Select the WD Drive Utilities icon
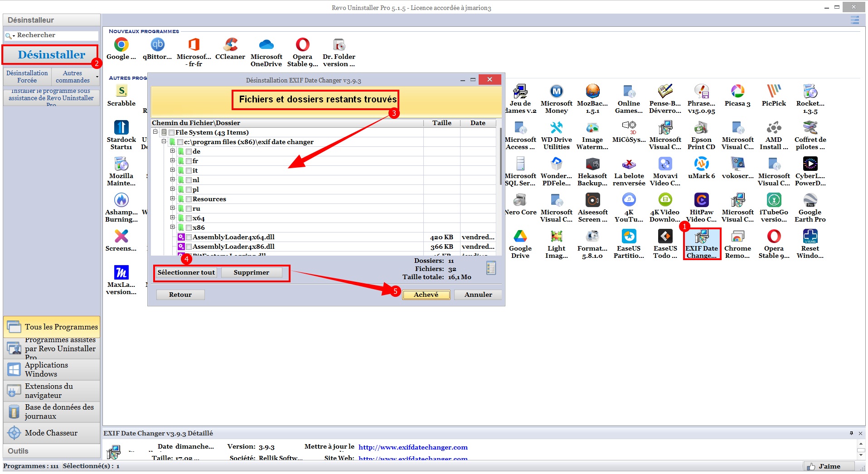This screenshot has height=474, width=868. pyautogui.click(x=556, y=127)
